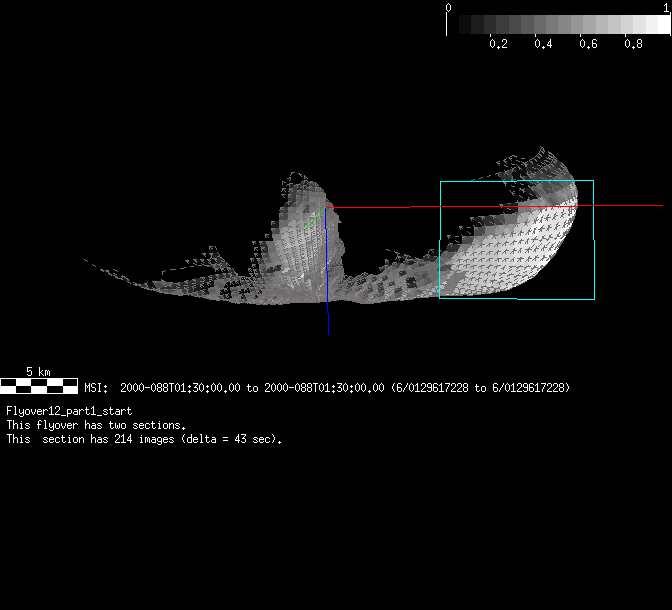Viewport: 672px width, 610px height.
Task: Click the 'This flyover has two sections' line
Action: click(x=96, y=425)
